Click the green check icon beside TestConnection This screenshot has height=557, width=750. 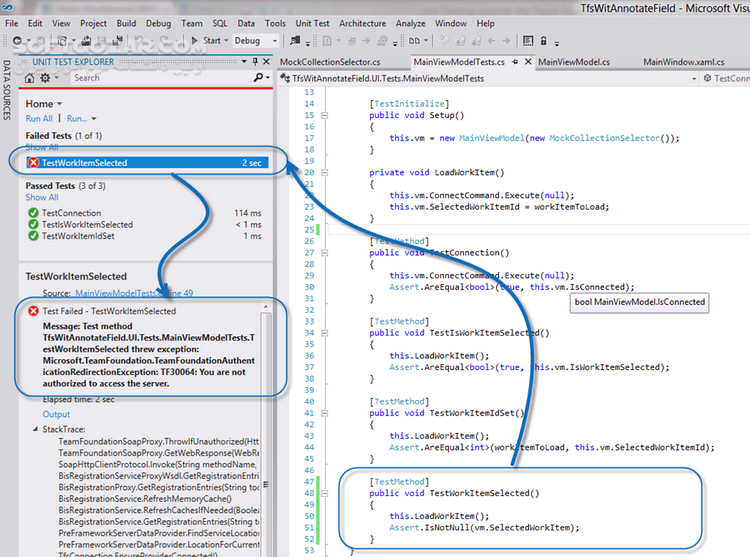[x=33, y=213]
